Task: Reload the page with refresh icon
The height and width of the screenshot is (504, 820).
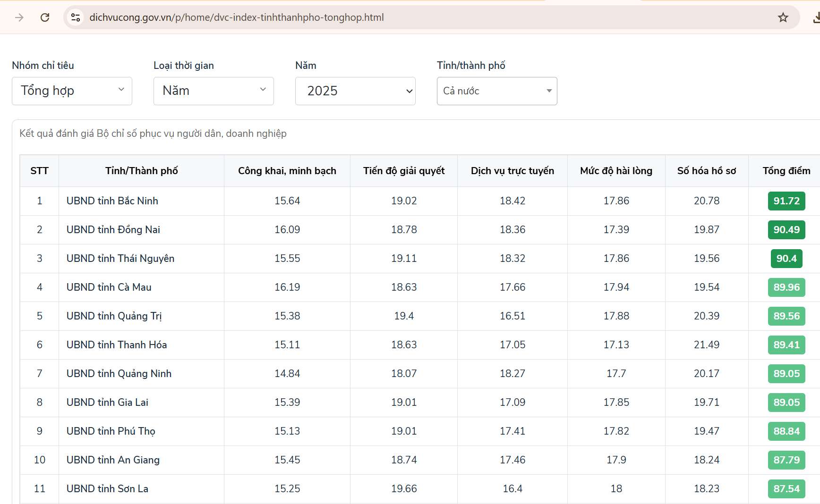Action: pyautogui.click(x=45, y=17)
